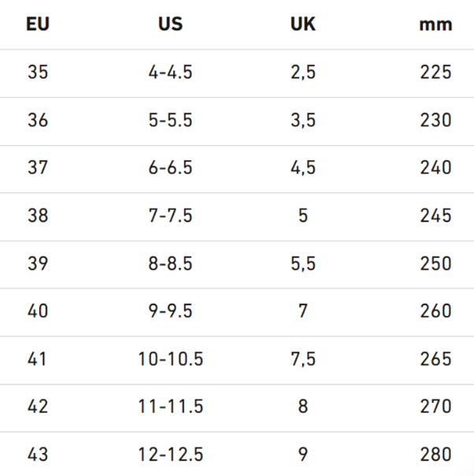Viewport: 474px width, 476px height.
Task: Click the mm column header
Action: 435,25
